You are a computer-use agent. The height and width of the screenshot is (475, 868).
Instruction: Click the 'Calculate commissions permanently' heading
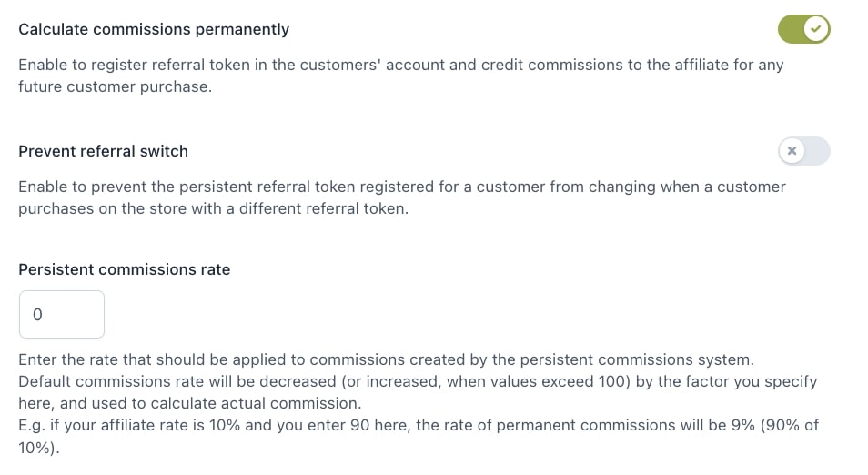[154, 29]
